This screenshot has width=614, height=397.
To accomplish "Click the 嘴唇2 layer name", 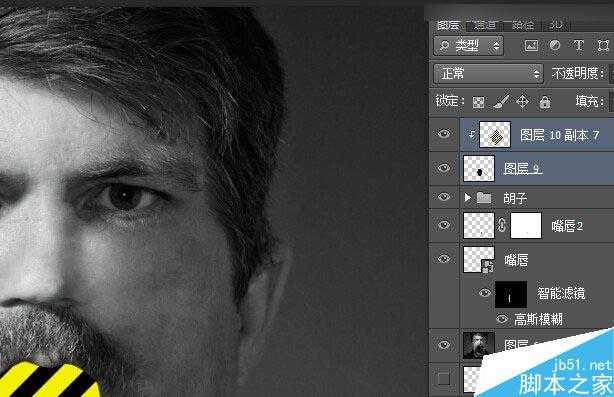I will coord(567,226).
